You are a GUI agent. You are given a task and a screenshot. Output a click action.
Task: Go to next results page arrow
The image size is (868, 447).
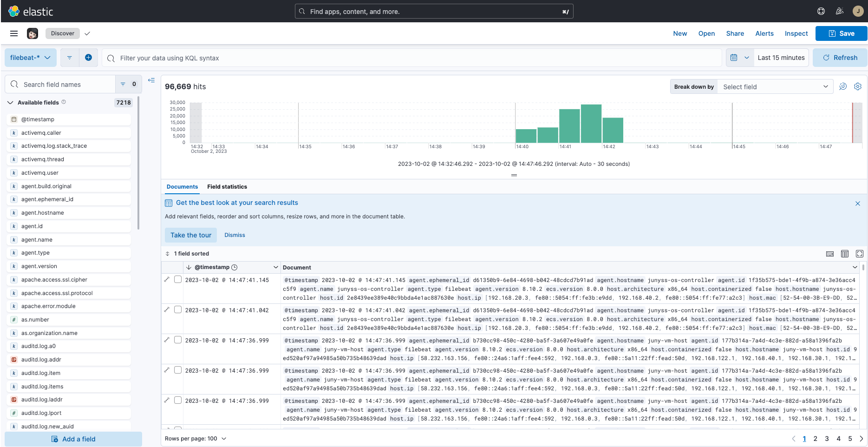(x=861, y=439)
